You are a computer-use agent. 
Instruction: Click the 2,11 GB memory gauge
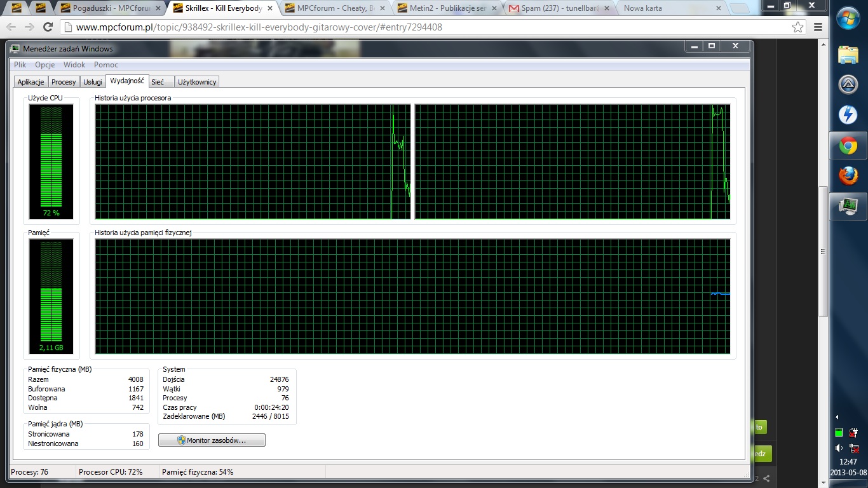click(x=51, y=297)
